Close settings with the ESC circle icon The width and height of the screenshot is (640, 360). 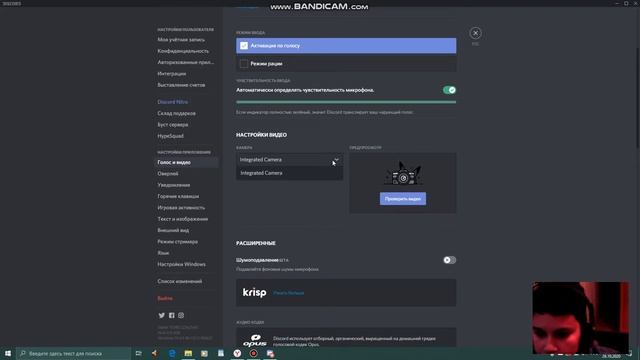pyautogui.click(x=475, y=33)
